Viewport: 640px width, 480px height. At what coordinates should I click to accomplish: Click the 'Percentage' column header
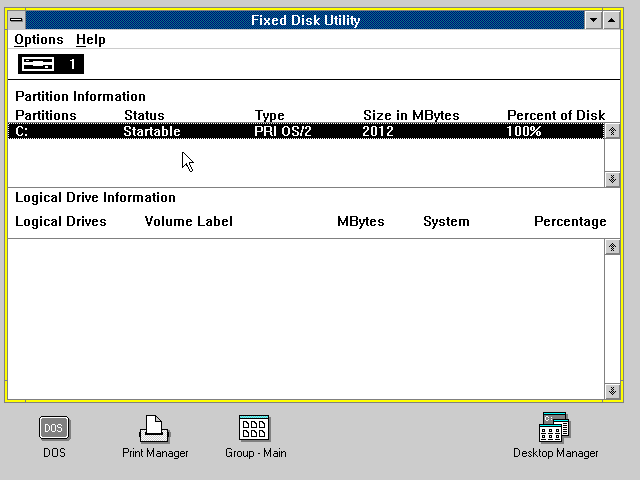click(570, 222)
